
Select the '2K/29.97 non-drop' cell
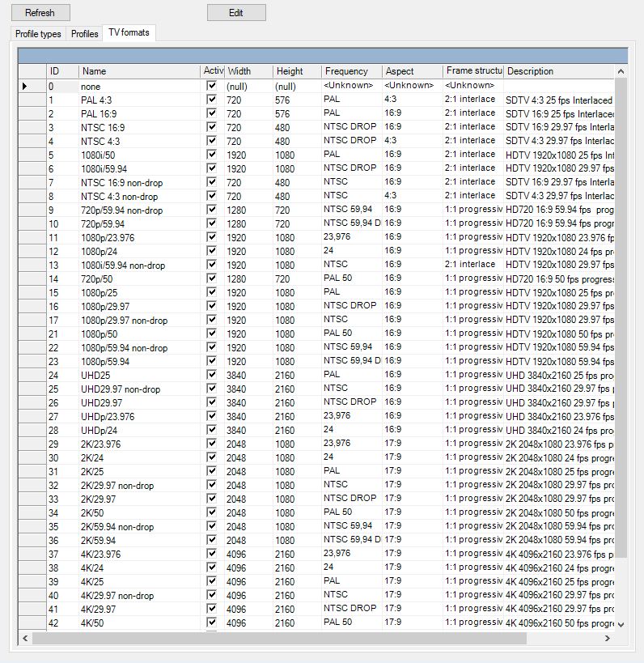[x=139, y=486]
